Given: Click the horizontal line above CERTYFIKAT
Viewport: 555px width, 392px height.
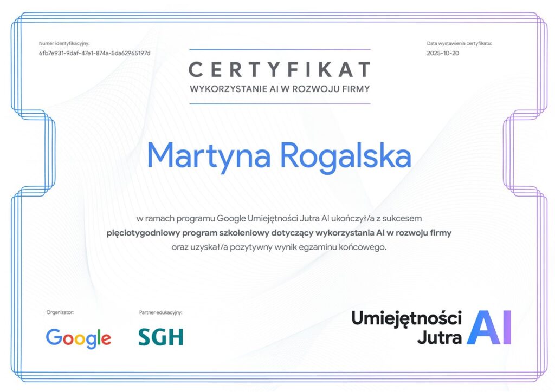Looking at the screenshot, I should 280,50.
